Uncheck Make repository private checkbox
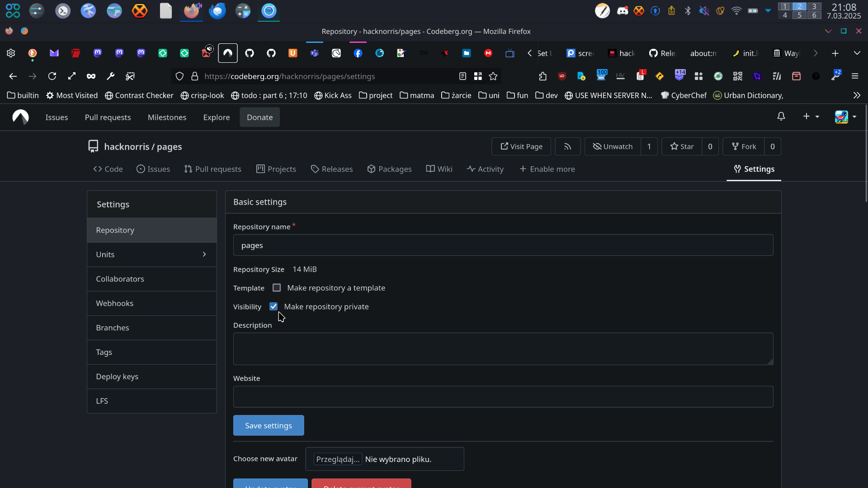This screenshot has height=488, width=868. 274,306
